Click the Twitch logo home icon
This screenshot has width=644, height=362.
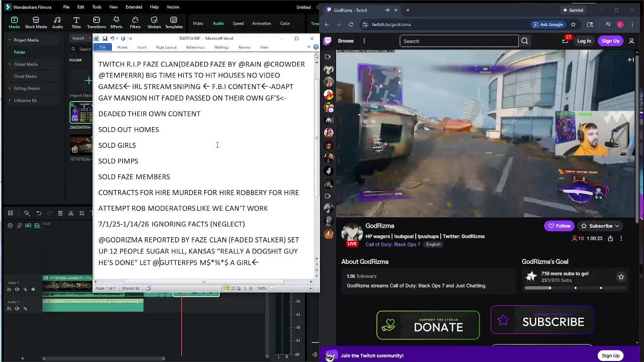pos(328,41)
